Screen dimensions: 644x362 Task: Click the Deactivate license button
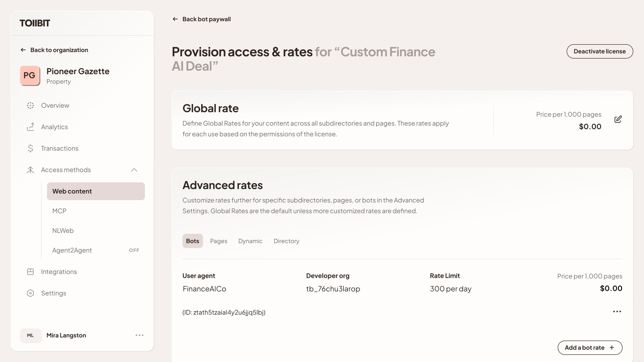600,51
